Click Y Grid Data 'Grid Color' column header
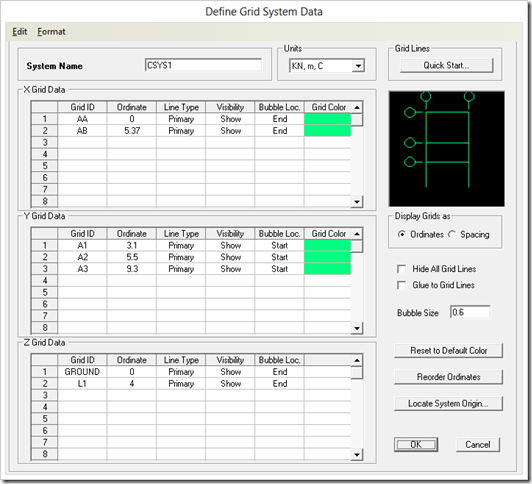Screen dimensions: 532x484 [x=328, y=234]
